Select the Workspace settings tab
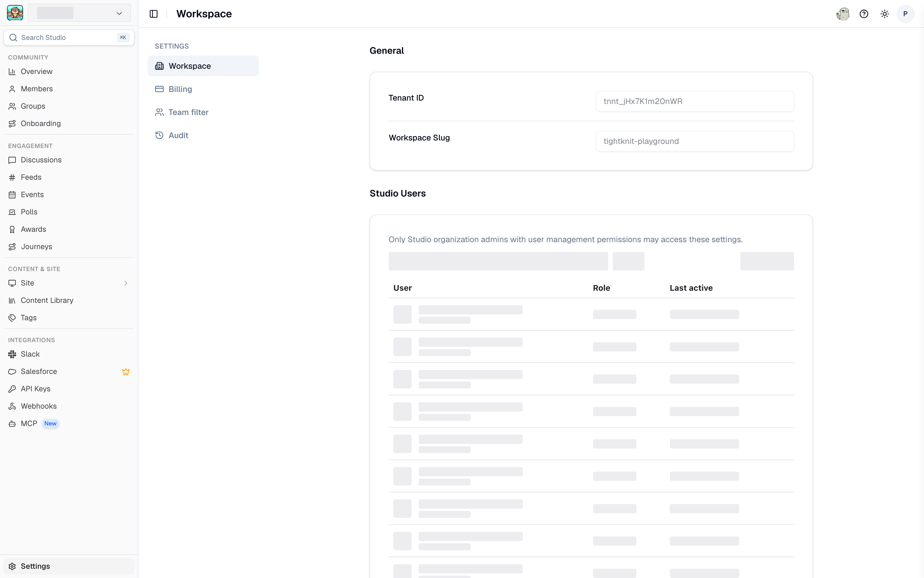Screen dimensions: 924x578 [203, 66]
